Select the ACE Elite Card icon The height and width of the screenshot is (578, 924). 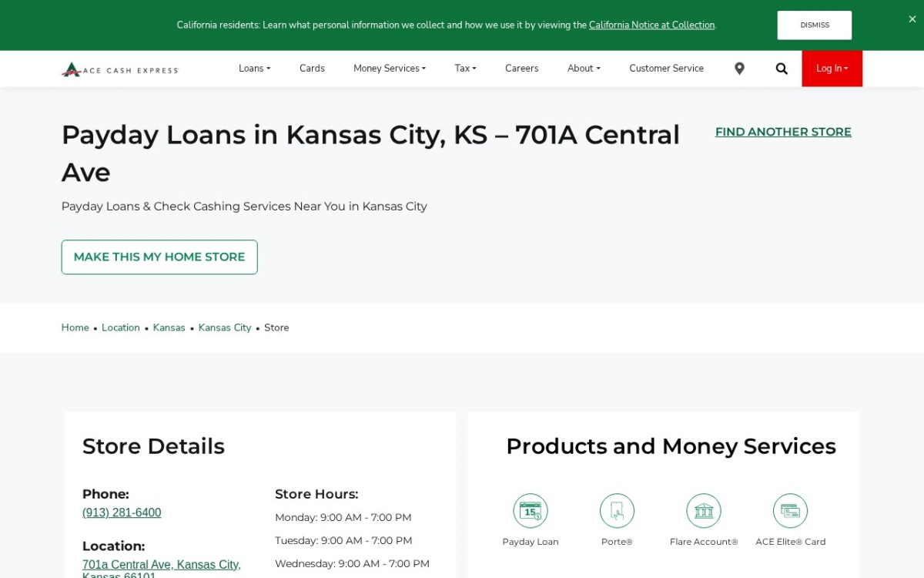tap(790, 511)
